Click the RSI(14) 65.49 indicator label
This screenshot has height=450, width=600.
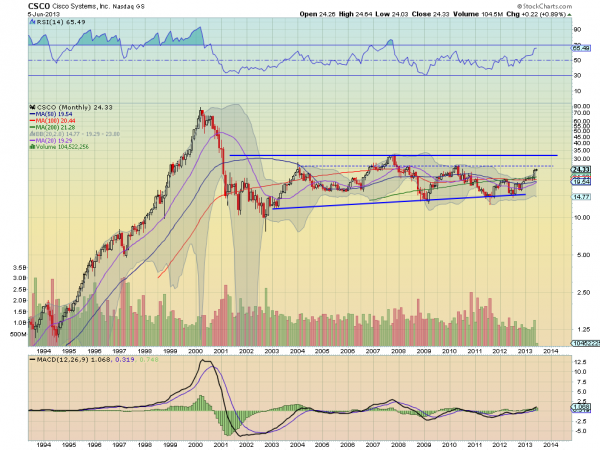pyautogui.click(x=58, y=22)
